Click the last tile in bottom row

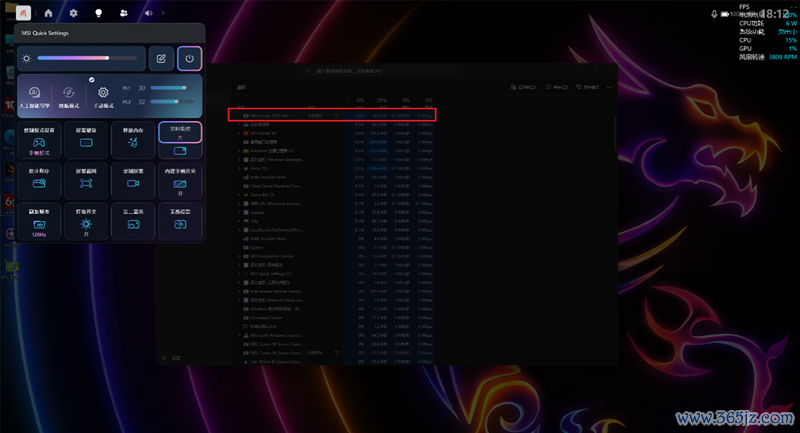tap(180, 221)
